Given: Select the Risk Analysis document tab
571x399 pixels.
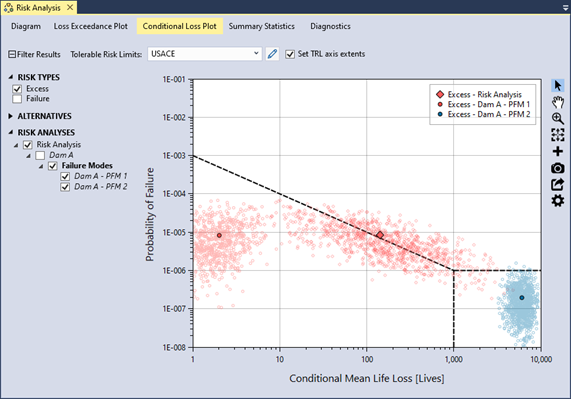Looking at the screenshot, I should 38,8.
